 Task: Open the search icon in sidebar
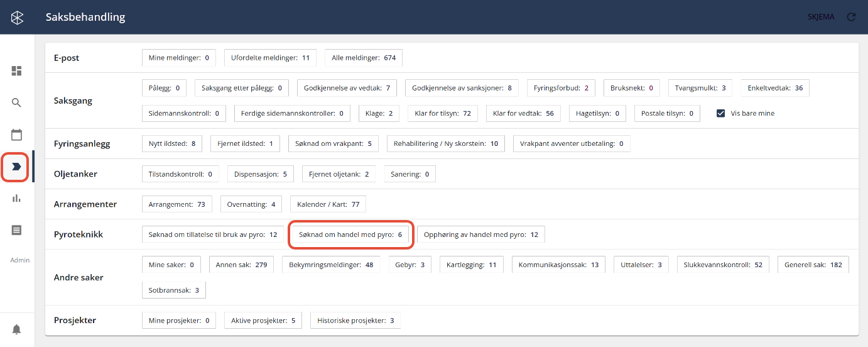[17, 102]
